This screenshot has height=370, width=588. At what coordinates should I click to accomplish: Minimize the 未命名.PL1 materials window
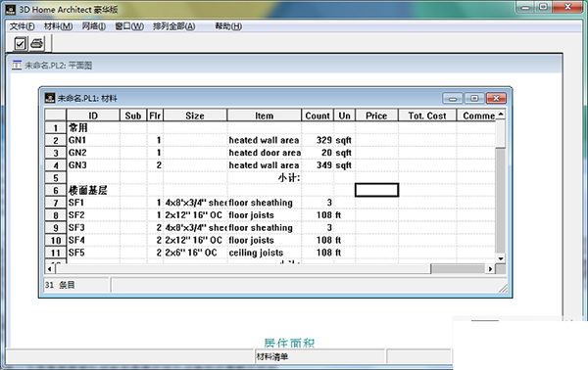click(453, 99)
